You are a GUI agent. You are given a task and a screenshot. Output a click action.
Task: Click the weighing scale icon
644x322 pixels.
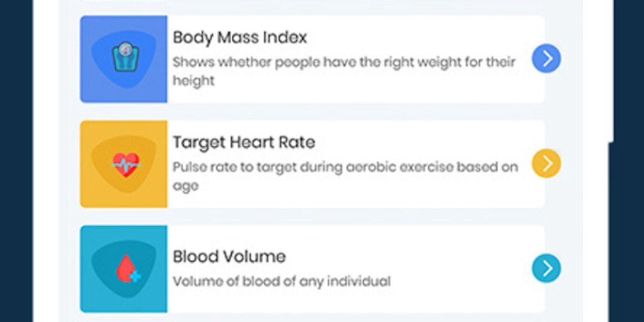click(x=124, y=57)
